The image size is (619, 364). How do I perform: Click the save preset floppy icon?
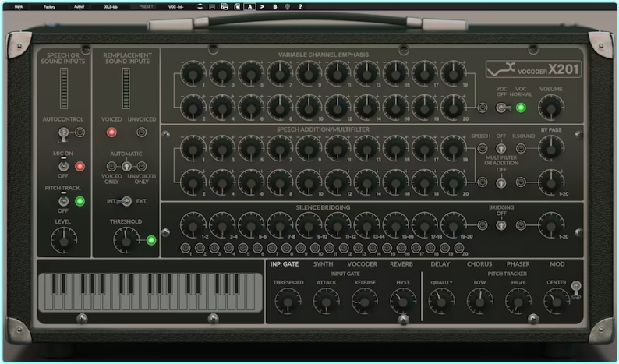[x=212, y=7]
